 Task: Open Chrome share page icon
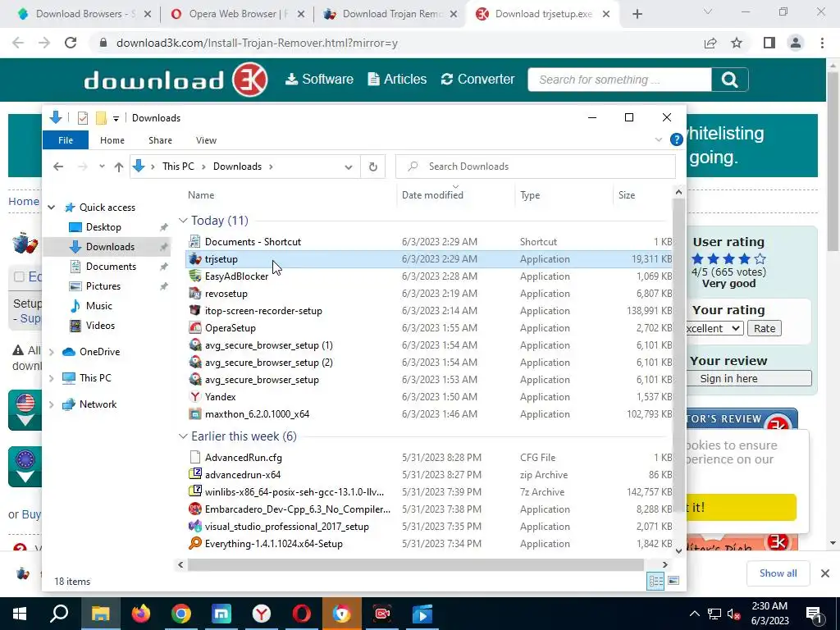710,43
